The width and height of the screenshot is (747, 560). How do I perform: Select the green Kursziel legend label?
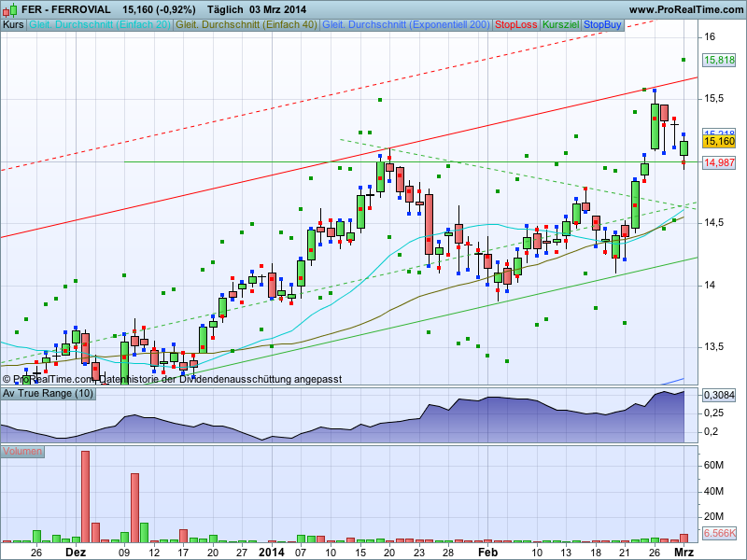tap(561, 23)
